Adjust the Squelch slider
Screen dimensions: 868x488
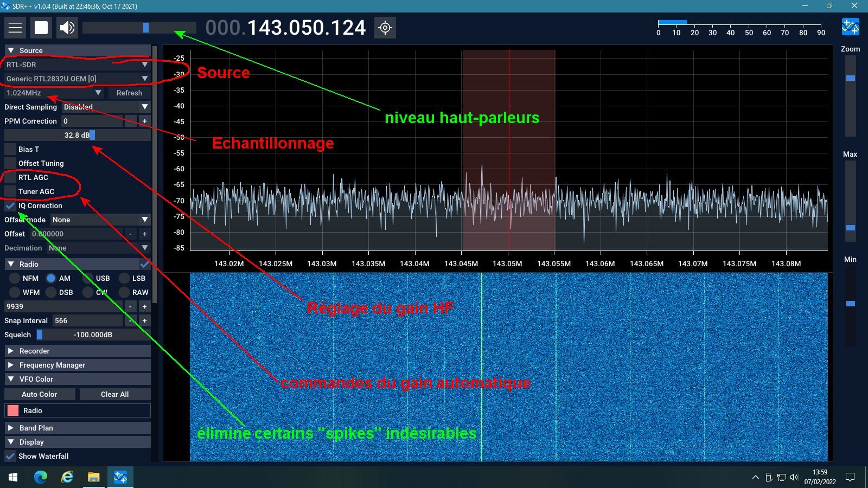93,335
